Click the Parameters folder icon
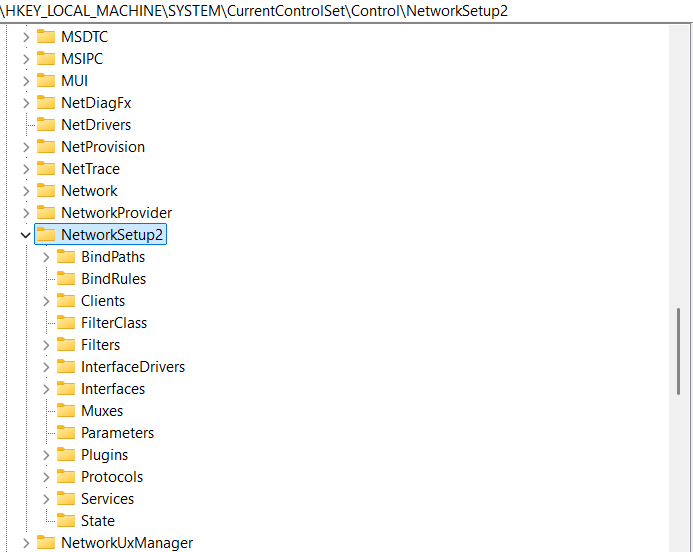 [66, 432]
